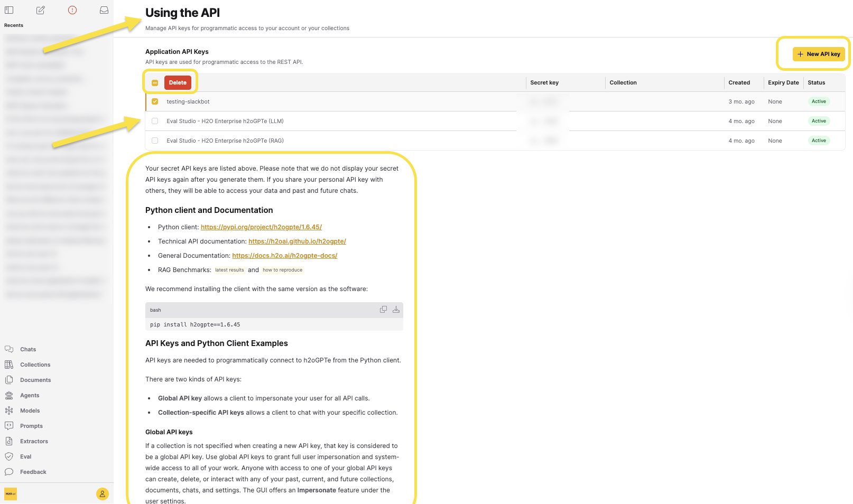
Task: Open the red alert notification icon
Action: [72, 10]
